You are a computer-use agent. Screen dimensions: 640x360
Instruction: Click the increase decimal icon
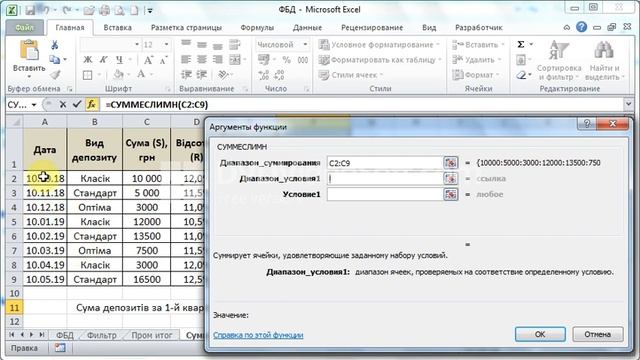click(264, 75)
